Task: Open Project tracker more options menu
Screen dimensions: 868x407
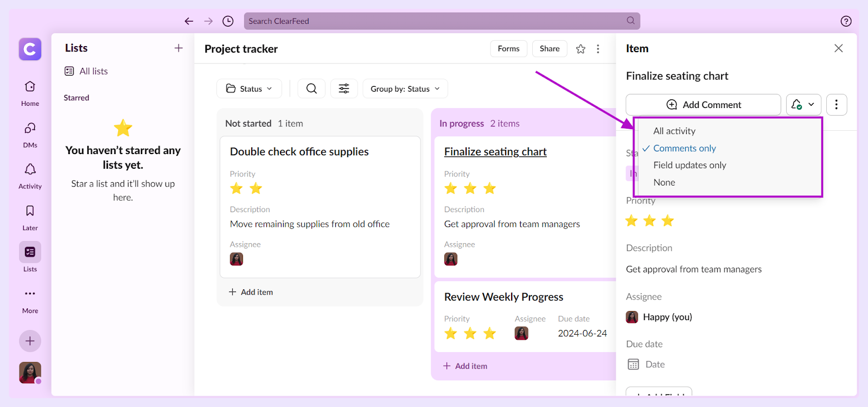Action: 598,49
